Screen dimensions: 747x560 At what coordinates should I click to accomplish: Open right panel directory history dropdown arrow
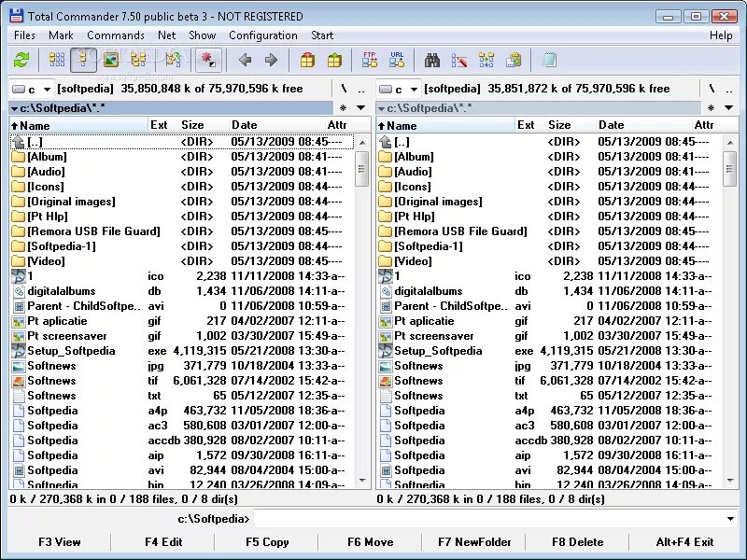click(728, 108)
